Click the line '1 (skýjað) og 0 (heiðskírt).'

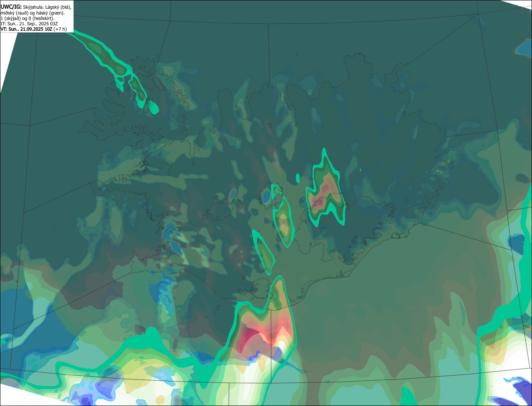pyautogui.click(x=27, y=18)
